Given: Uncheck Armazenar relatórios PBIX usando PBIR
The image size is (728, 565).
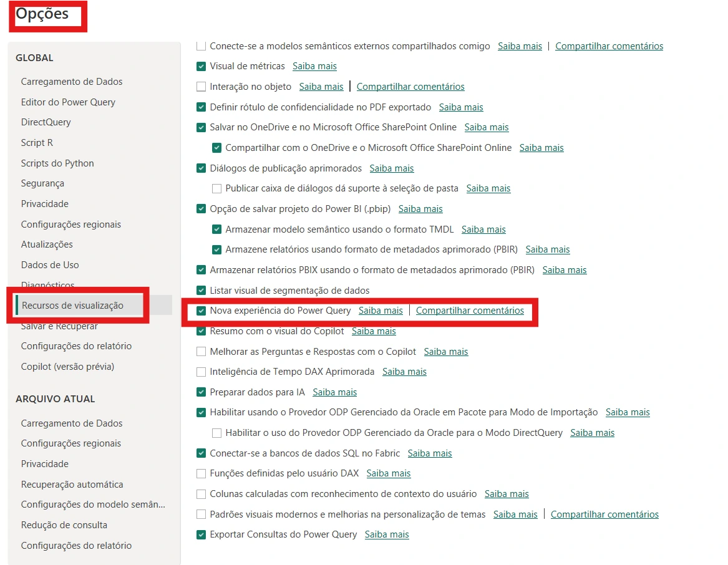Looking at the screenshot, I should 201,270.
